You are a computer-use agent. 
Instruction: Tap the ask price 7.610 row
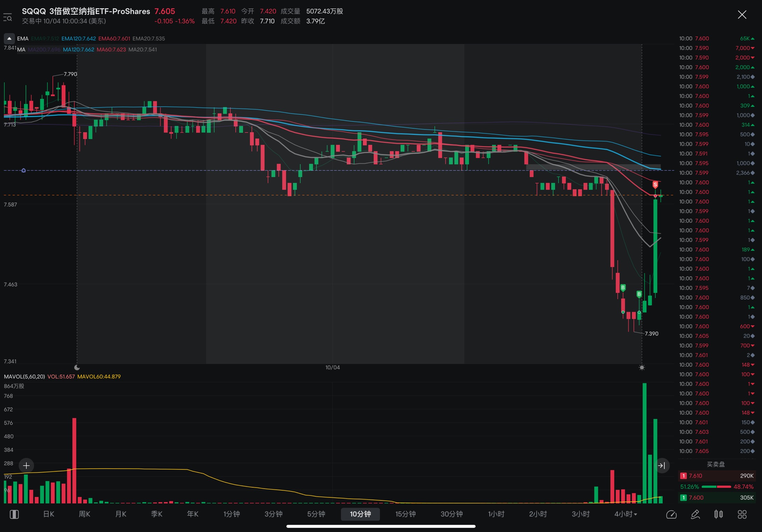tap(717, 476)
